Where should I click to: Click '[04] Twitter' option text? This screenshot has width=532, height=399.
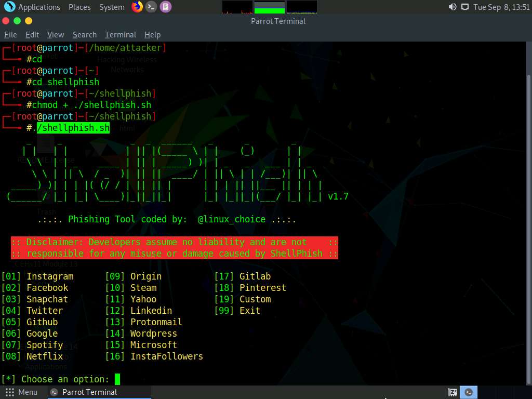tap(32, 311)
